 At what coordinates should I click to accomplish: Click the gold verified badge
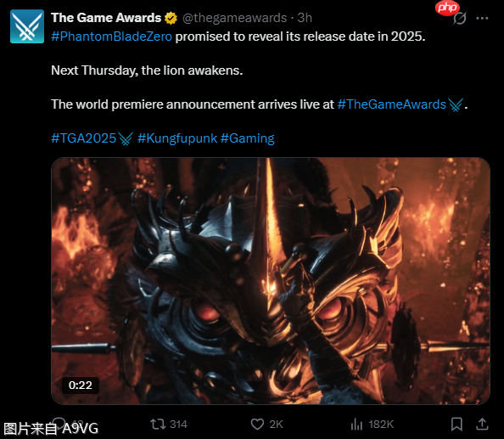(171, 18)
